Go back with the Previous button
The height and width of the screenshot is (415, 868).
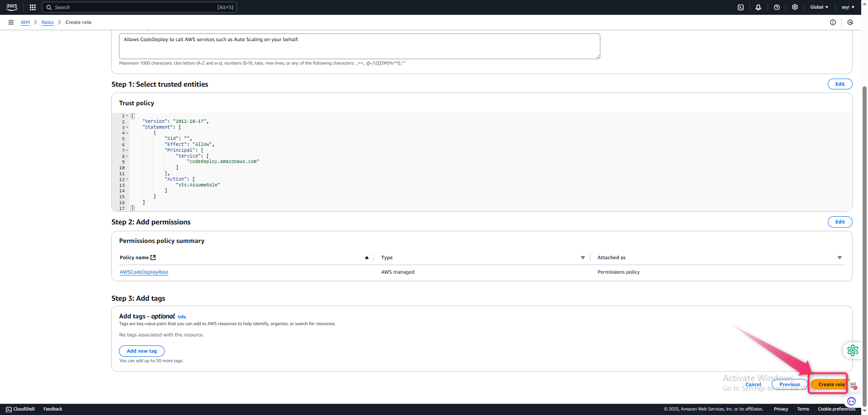[790, 384]
